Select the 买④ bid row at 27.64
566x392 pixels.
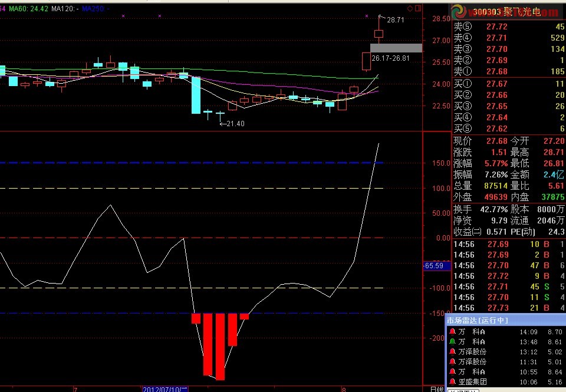point(509,117)
